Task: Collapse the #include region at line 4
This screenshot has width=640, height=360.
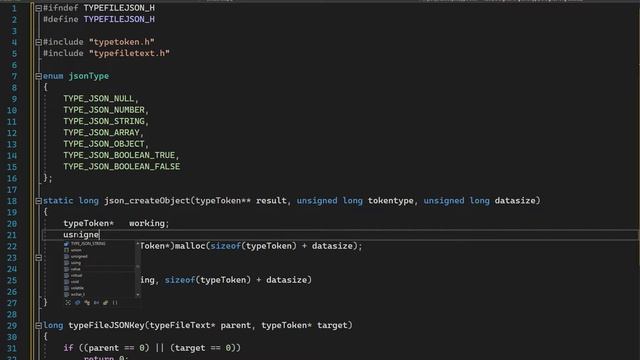Action: [x=38, y=42]
